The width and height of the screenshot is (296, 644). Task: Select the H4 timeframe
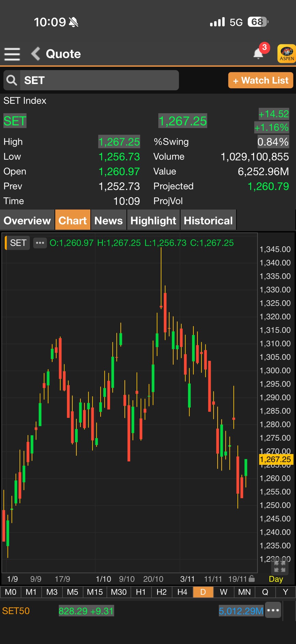[182, 592]
